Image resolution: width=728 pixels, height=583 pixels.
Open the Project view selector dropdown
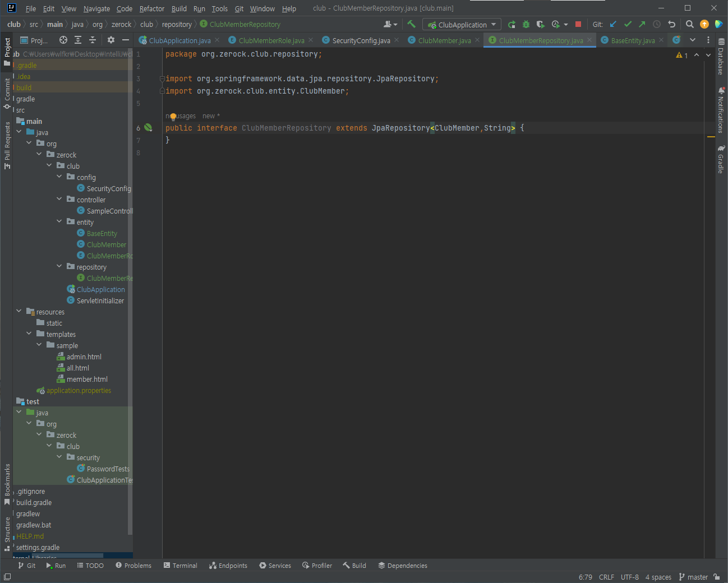pos(34,40)
